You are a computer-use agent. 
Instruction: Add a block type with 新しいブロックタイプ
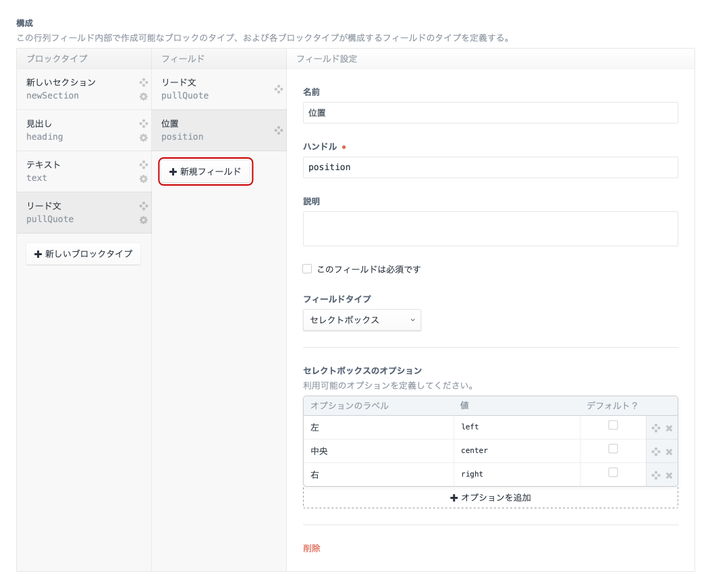tap(83, 254)
